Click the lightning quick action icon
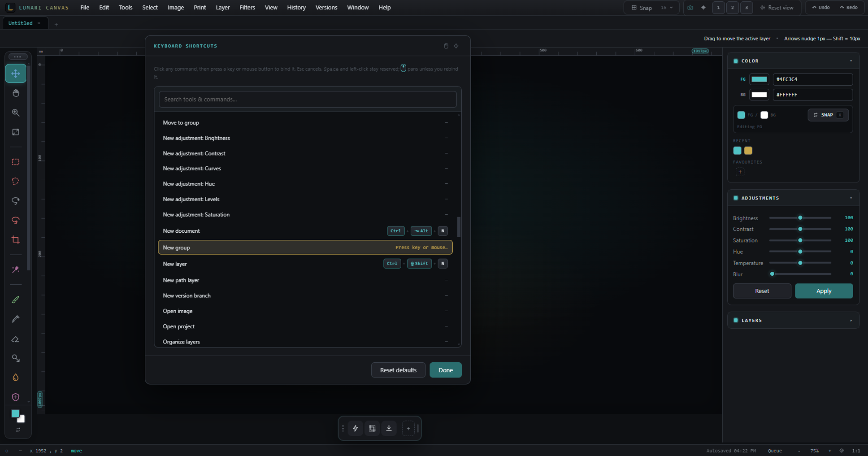868x456 pixels. coord(356,428)
